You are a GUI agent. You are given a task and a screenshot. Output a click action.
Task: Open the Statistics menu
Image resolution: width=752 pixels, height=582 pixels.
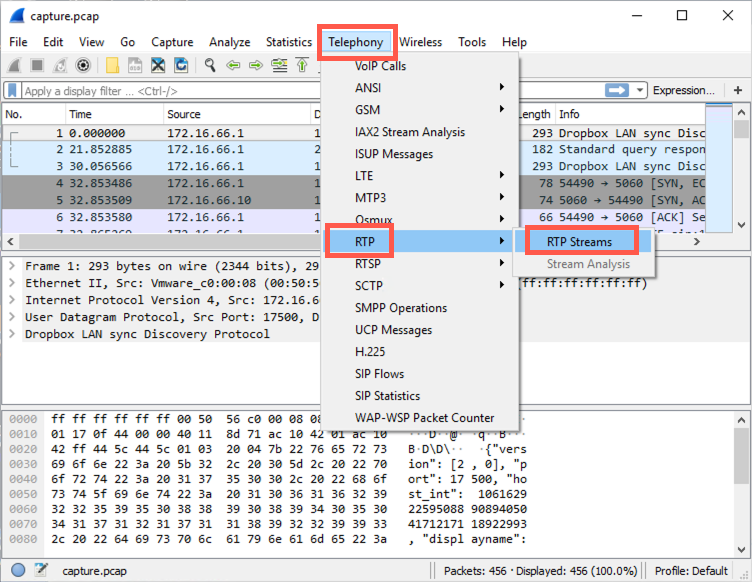[289, 42]
